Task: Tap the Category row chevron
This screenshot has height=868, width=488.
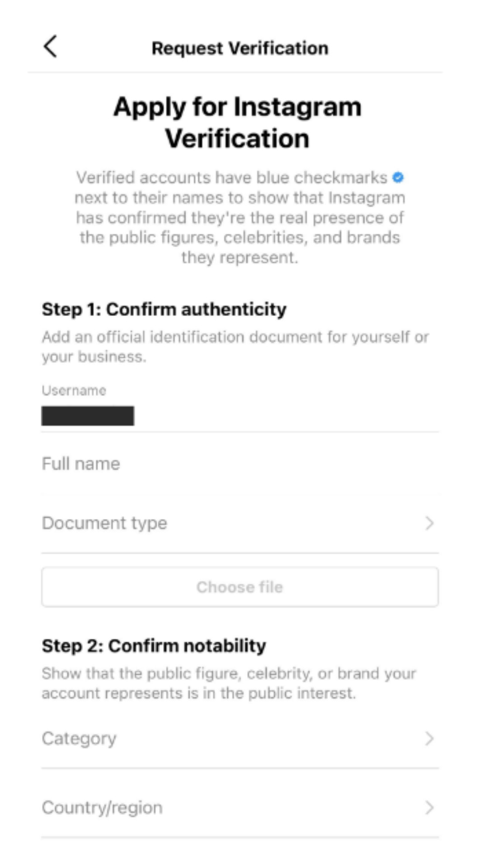Action: [x=429, y=739]
